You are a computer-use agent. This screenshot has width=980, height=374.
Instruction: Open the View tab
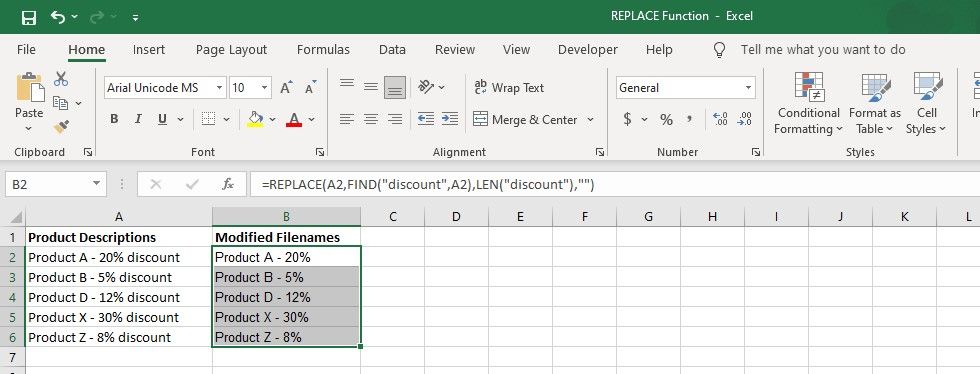coord(516,49)
